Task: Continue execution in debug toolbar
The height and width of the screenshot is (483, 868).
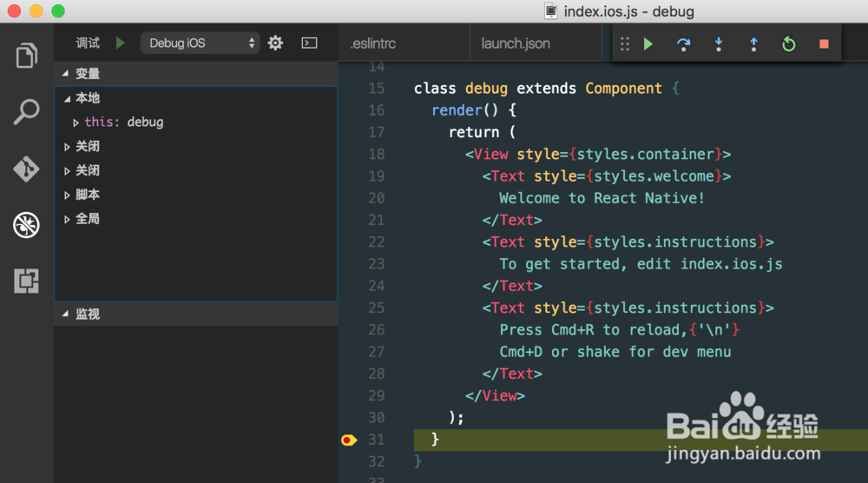Action: pos(648,43)
